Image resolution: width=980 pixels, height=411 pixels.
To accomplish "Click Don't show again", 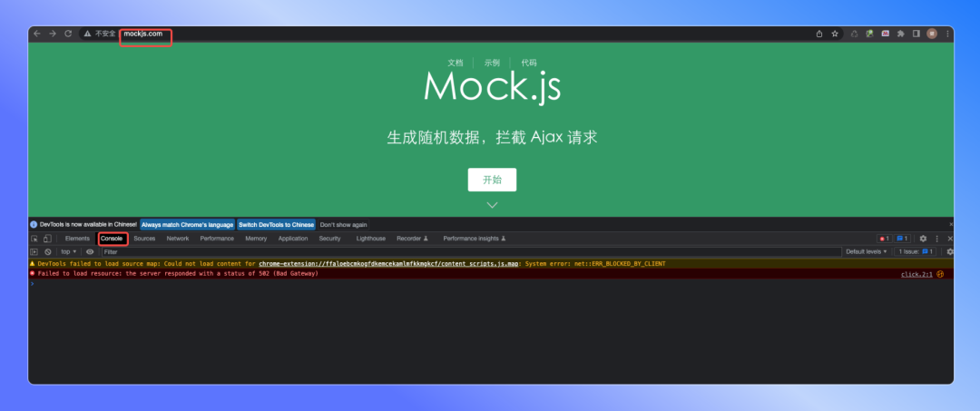I will pyautogui.click(x=343, y=224).
